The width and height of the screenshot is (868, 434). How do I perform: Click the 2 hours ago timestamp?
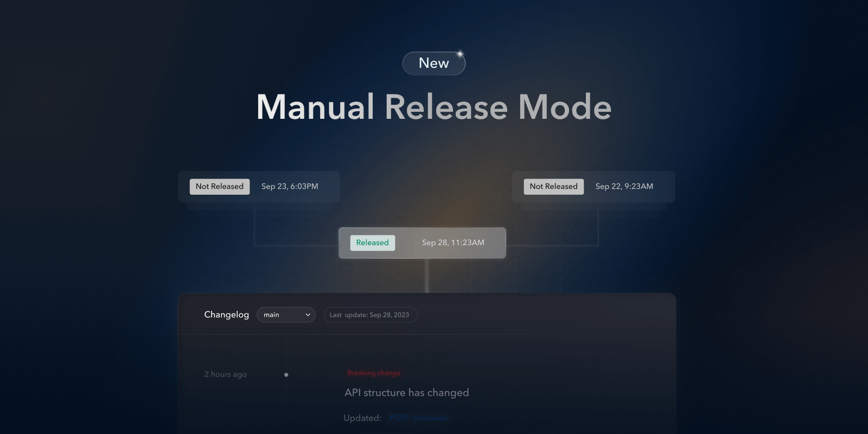coord(225,374)
